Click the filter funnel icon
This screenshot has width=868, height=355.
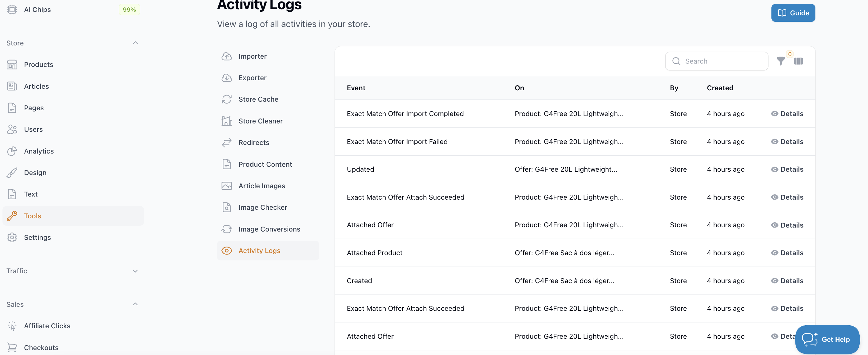click(x=780, y=61)
